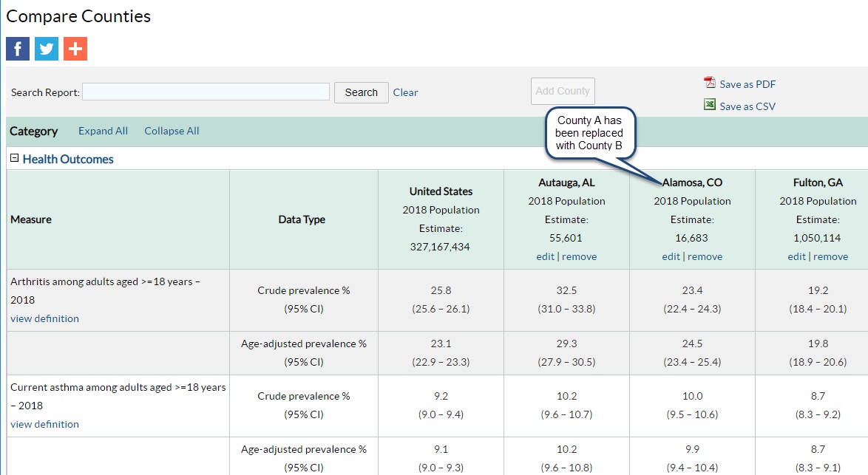This screenshot has height=475, width=868.
Task: Click Fulton arthritis age-adjusted value 19.8
Action: point(818,344)
